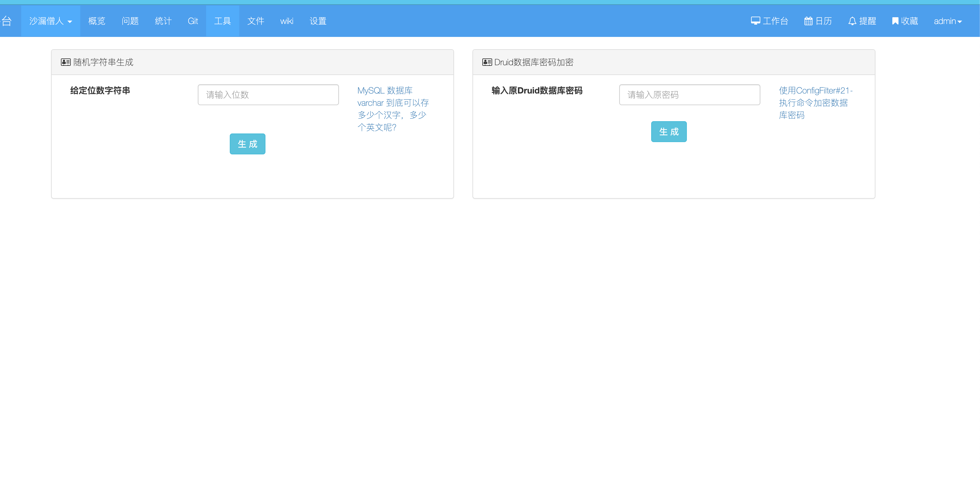Focus the 请输入位数 input field
The height and width of the screenshot is (489, 980).
(x=268, y=95)
